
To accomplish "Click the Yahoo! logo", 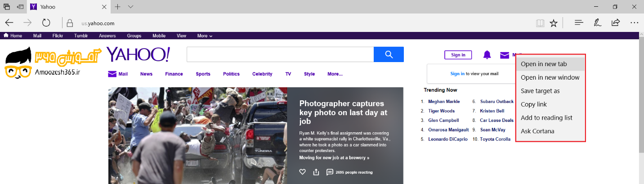I will pyautogui.click(x=138, y=54).
